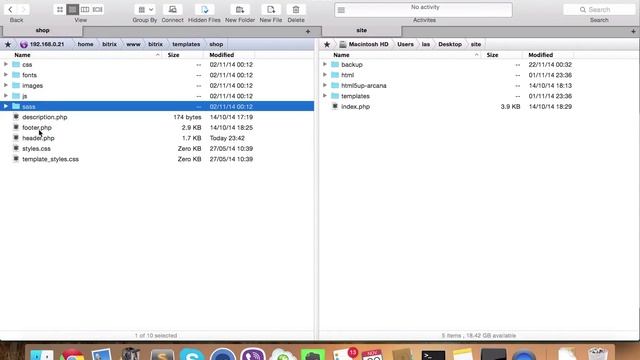Screen dimensions: 640x360
Task: Expand the right-pane templates folder
Action: [325, 96]
